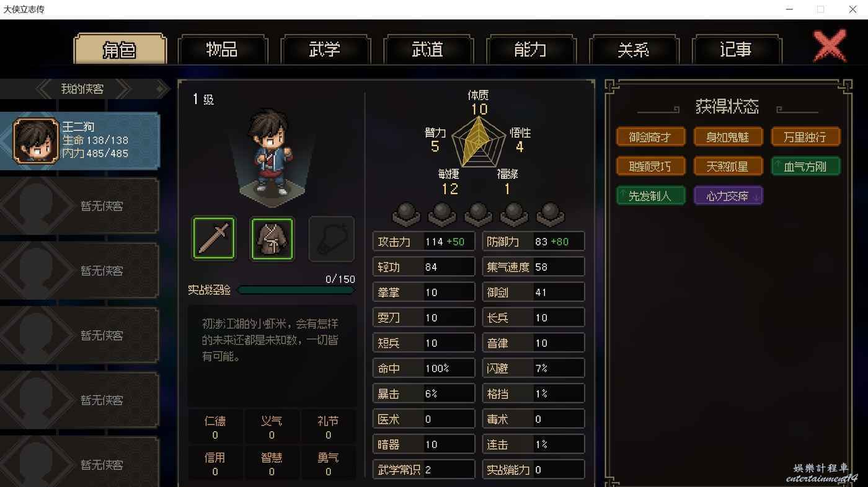Select the purple 心力交瘁 status tag
This screenshot has width=868, height=487.
coord(728,196)
